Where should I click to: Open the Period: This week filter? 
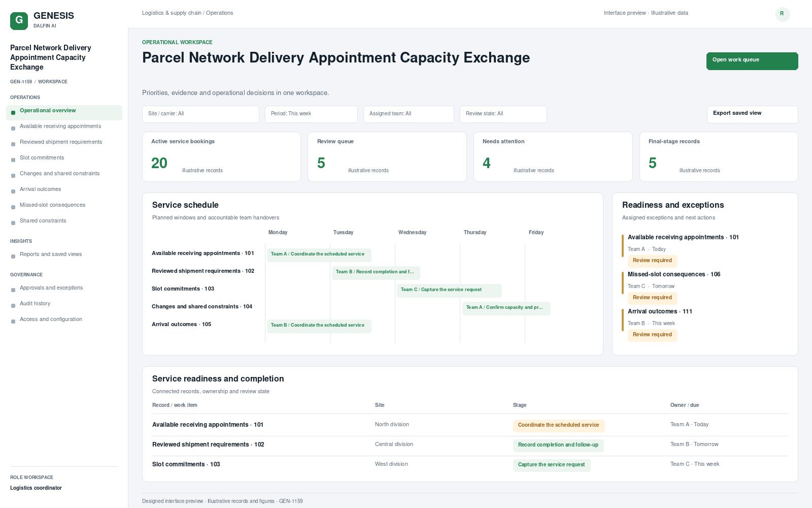click(311, 114)
